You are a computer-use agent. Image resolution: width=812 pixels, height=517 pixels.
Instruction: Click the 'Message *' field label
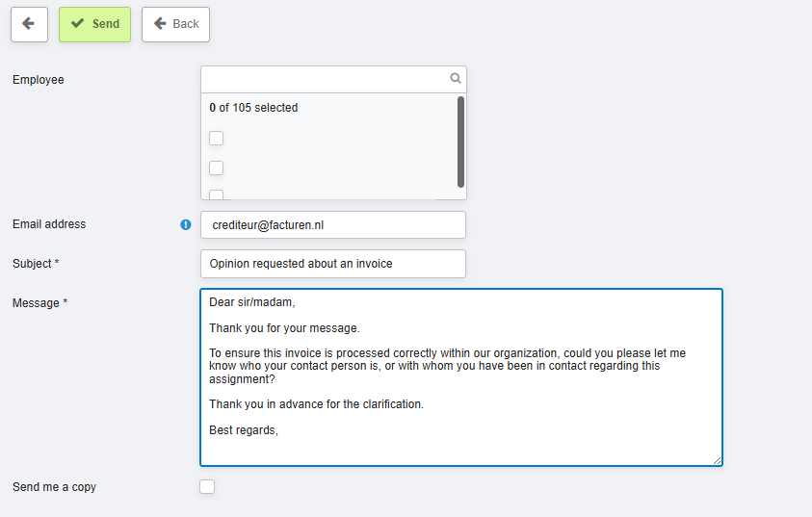click(x=39, y=303)
